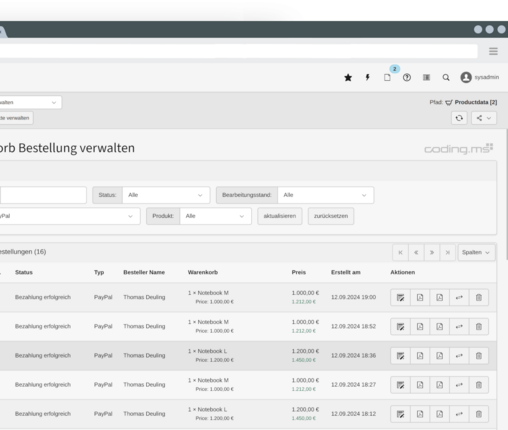Image resolution: width=508 pixels, height=430 pixels.
Task: Click Notebook L in the 18:36 order
Action: 212,351
